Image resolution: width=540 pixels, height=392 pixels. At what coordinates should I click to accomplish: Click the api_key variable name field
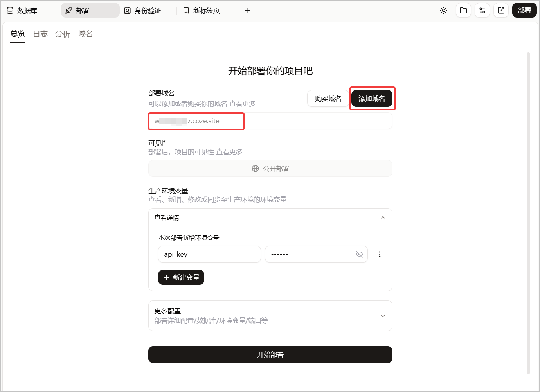pyautogui.click(x=209, y=254)
